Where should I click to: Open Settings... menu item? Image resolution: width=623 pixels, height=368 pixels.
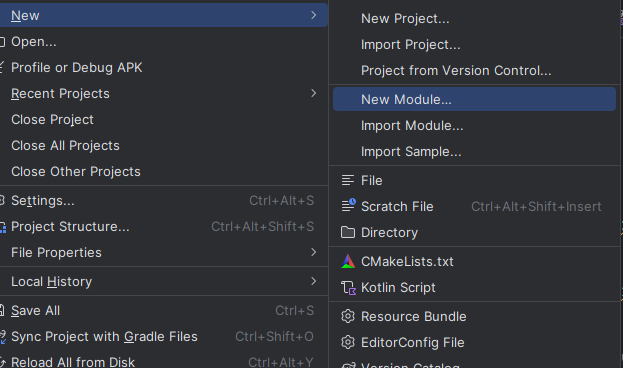pyautogui.click(x=163, y=201)
